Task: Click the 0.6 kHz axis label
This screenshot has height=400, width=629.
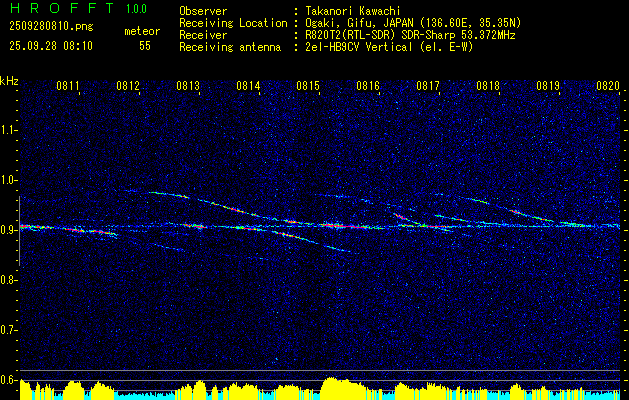Action: pyautogui.click(x=8, y=380)
